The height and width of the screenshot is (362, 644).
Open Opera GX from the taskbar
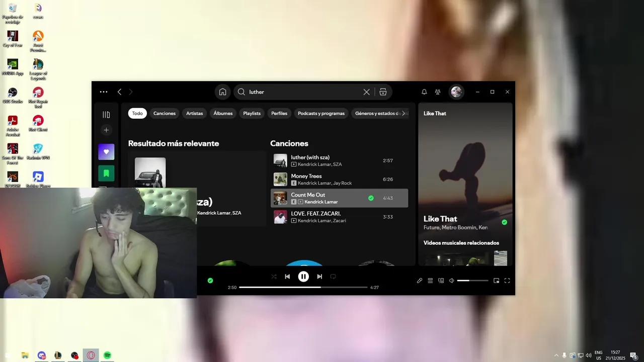point(91,355)
